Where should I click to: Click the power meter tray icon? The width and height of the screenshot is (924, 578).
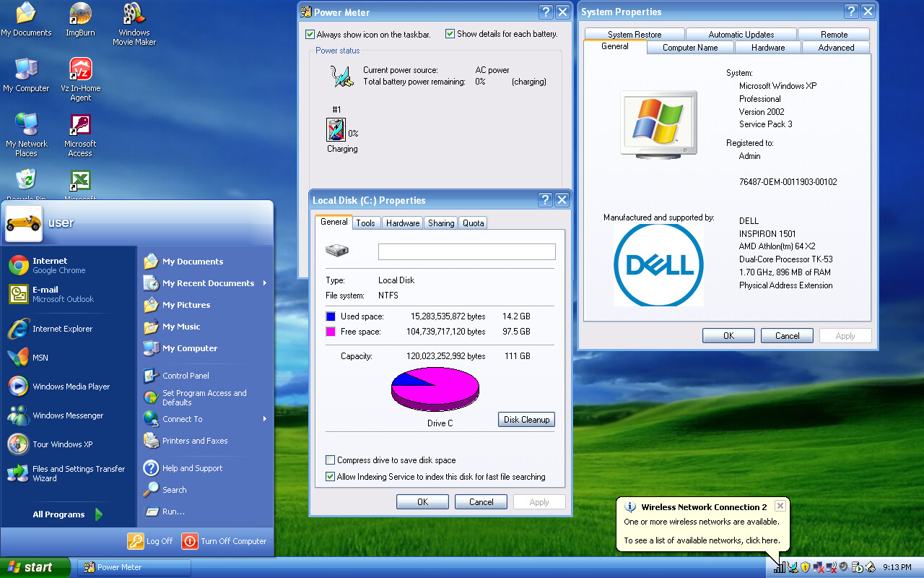tap(792, 567)
